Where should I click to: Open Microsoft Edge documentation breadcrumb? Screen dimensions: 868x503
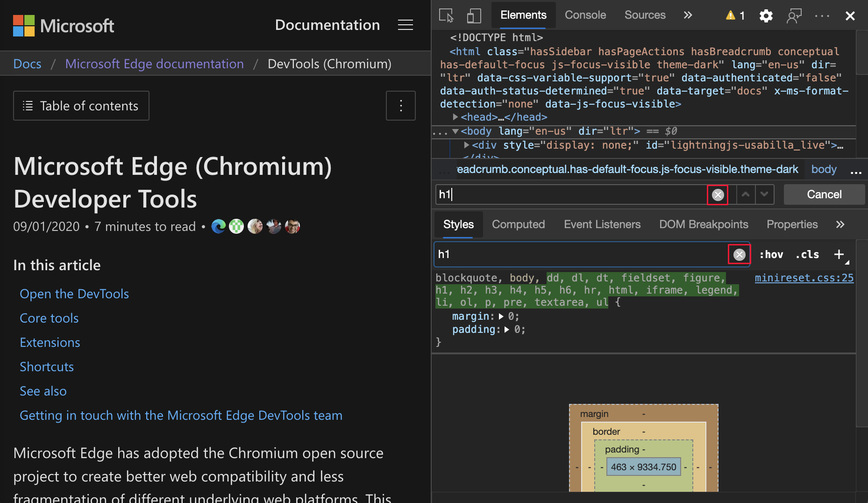coord(154,64)
